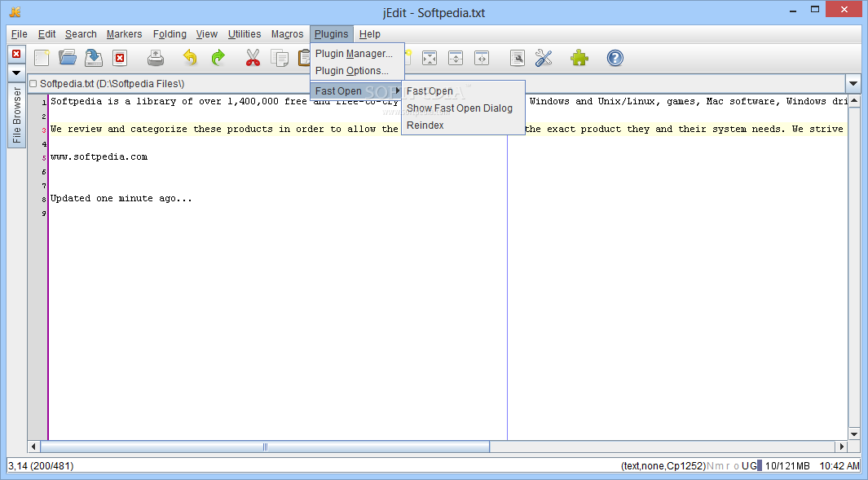The image size is (868, 480).
Task: Open the Markers menu
Action: 124,34
